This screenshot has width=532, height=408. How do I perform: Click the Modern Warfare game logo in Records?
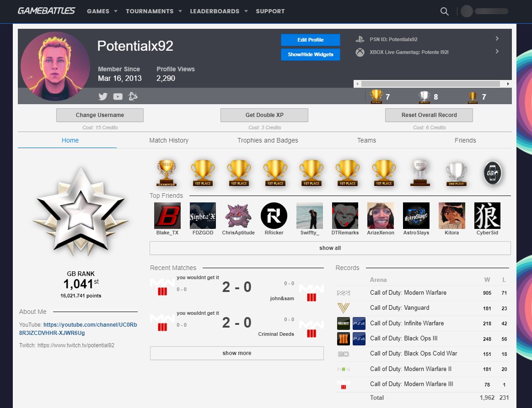344,293
